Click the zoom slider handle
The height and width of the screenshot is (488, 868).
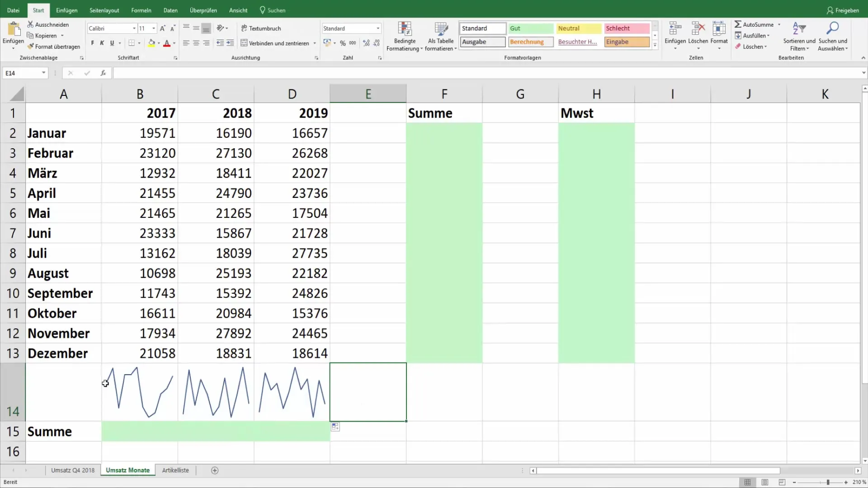[x=828, y=483]
